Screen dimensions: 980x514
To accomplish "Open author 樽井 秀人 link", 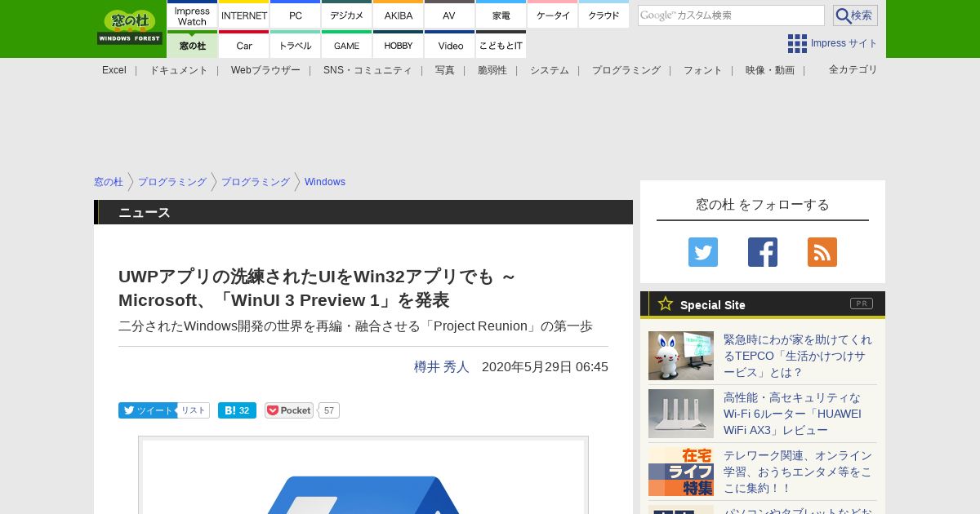I will (x=442, y=367).
